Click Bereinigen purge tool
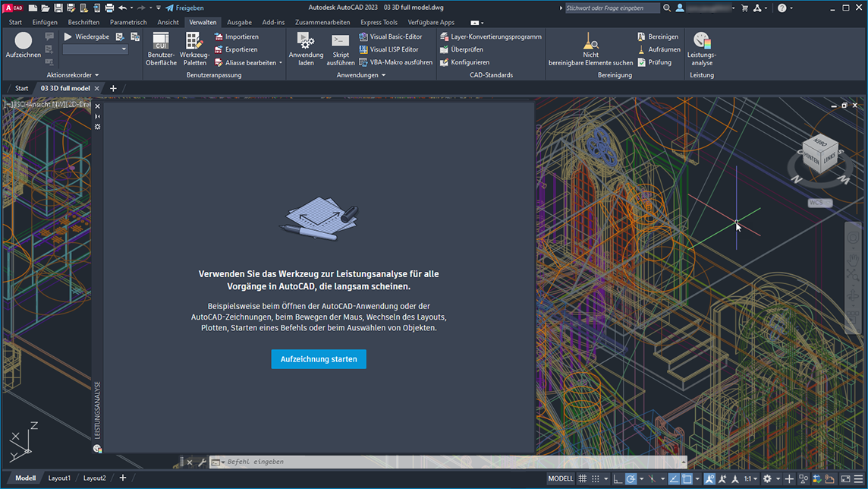This screenshot has height=489, width=868. [658, 36]
